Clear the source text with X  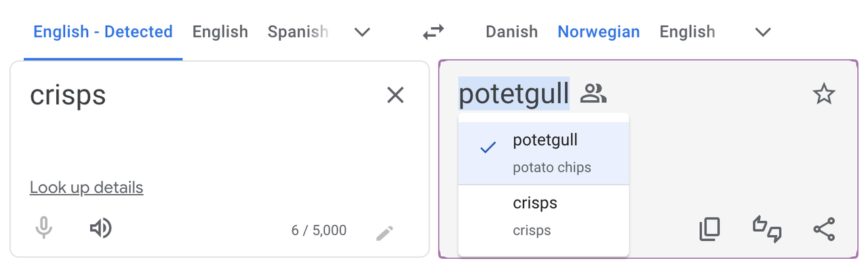395,95
